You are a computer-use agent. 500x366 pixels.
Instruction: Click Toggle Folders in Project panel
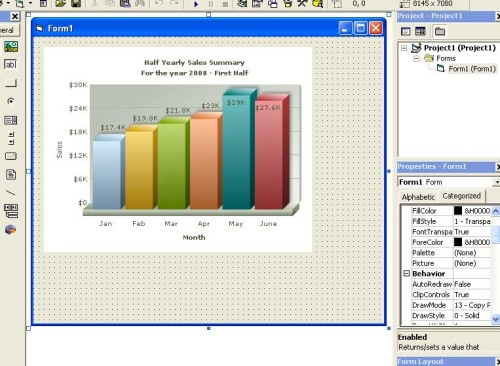coord(440,31)
